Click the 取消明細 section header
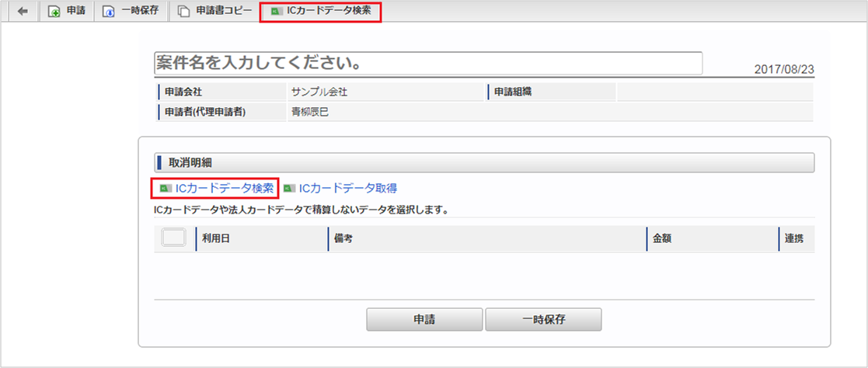Image resolution: width=868 pixels, height=368 pixels. 484,163
